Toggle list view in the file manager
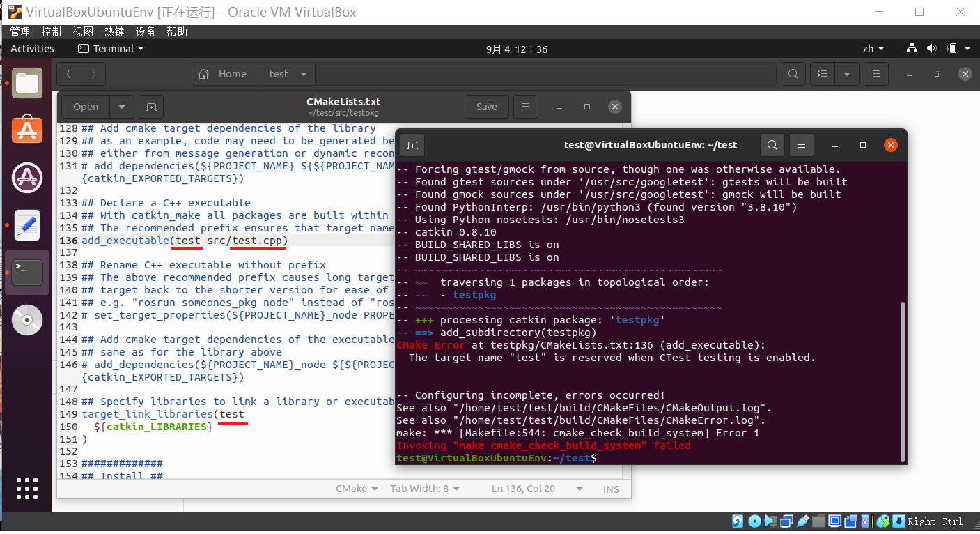This screenshot has height=534, width=980. coord(823,74)
